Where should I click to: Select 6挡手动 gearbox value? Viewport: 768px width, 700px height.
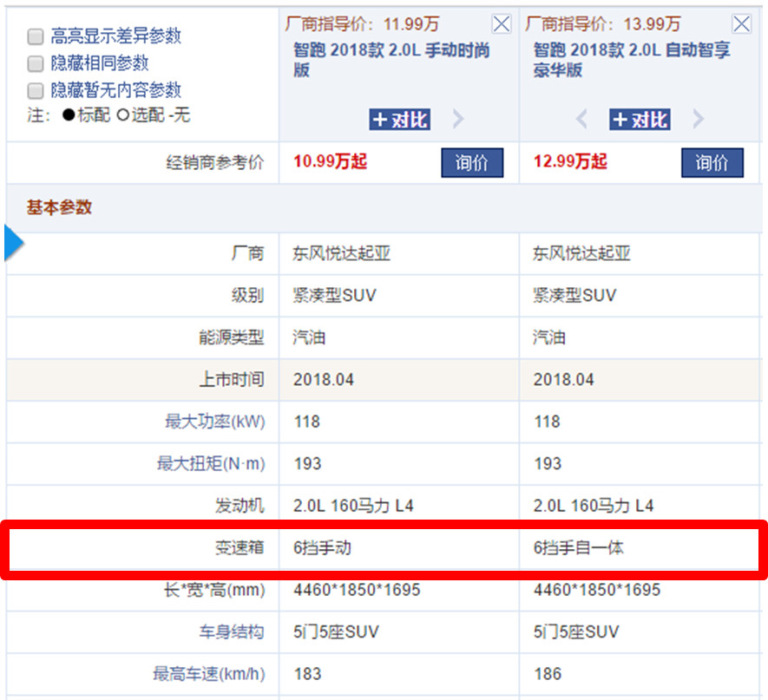[x=322, y=547]
